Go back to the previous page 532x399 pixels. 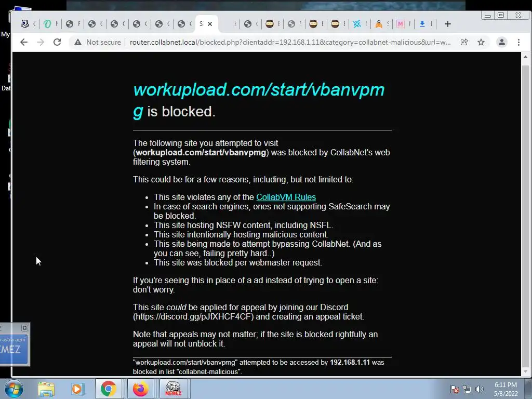[x=24, y=42]
